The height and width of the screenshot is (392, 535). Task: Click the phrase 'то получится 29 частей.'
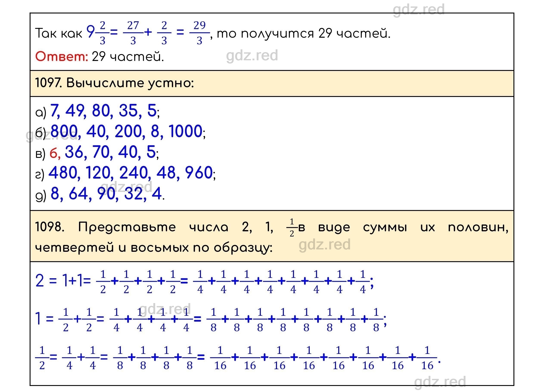click(304, 33)
